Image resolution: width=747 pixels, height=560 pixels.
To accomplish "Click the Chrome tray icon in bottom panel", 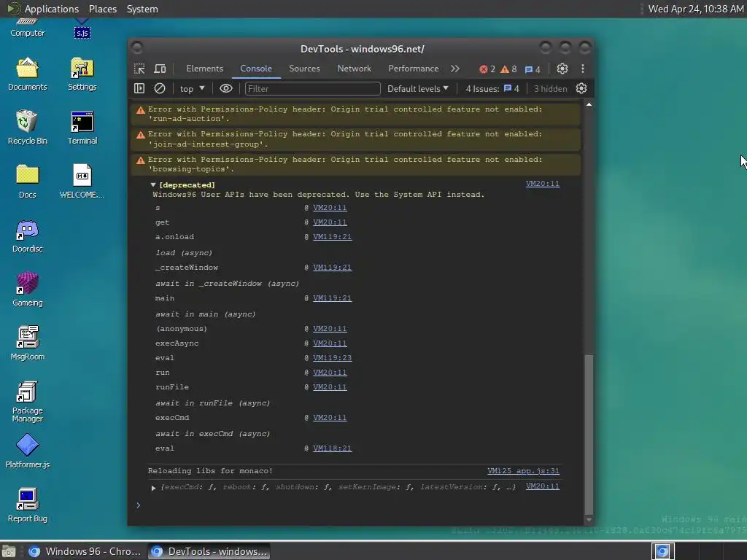I will (x=662, y=551).
